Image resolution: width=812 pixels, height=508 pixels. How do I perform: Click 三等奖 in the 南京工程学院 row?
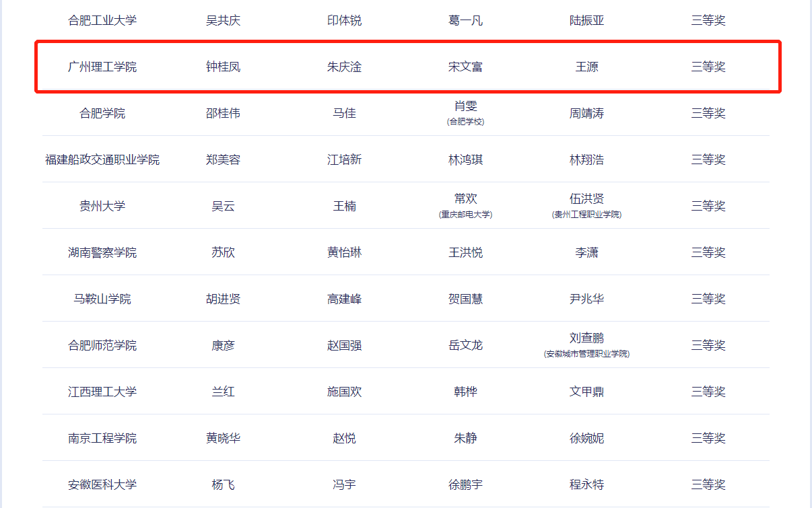(x=708, y=438)
